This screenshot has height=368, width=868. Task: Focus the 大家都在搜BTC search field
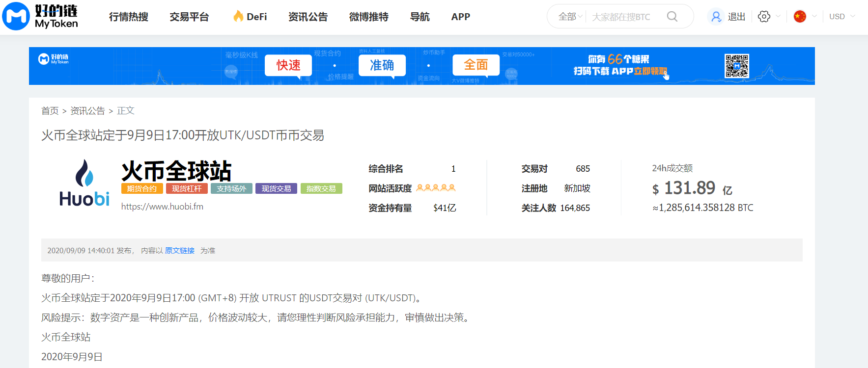[x=621, y=17]
